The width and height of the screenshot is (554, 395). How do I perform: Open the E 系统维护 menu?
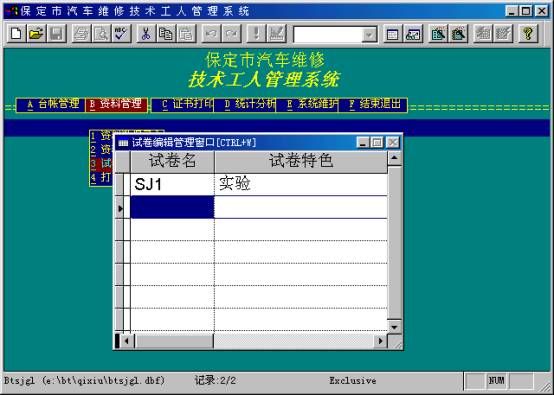[307, 105]
